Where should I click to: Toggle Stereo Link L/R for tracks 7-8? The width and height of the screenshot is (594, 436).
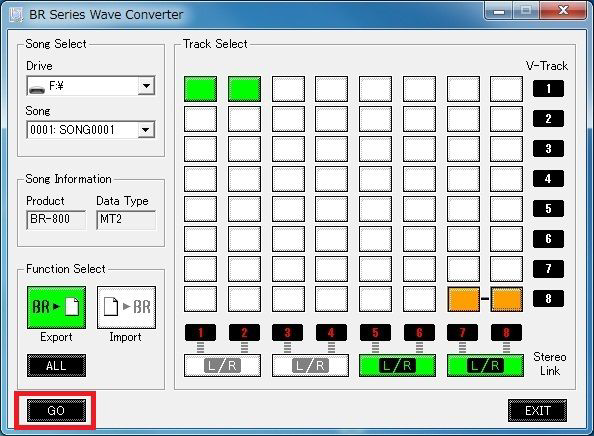[485, 366]
